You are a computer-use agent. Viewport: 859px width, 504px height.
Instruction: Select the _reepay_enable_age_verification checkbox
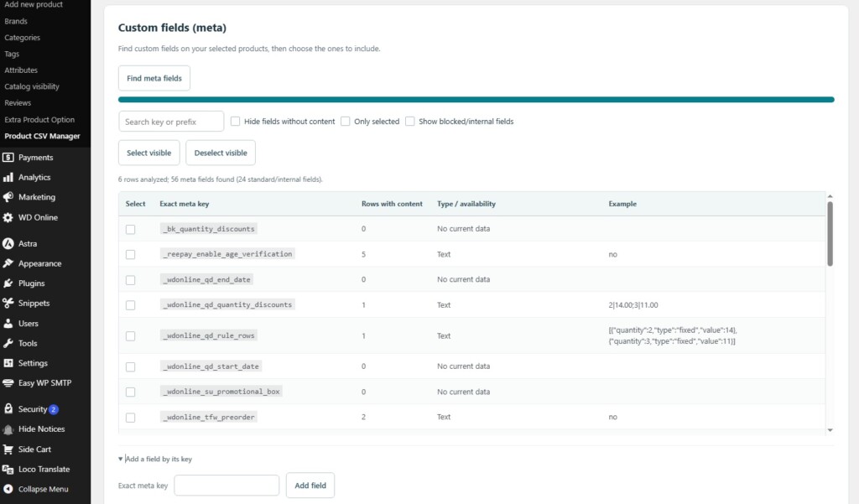click(130, 255)
